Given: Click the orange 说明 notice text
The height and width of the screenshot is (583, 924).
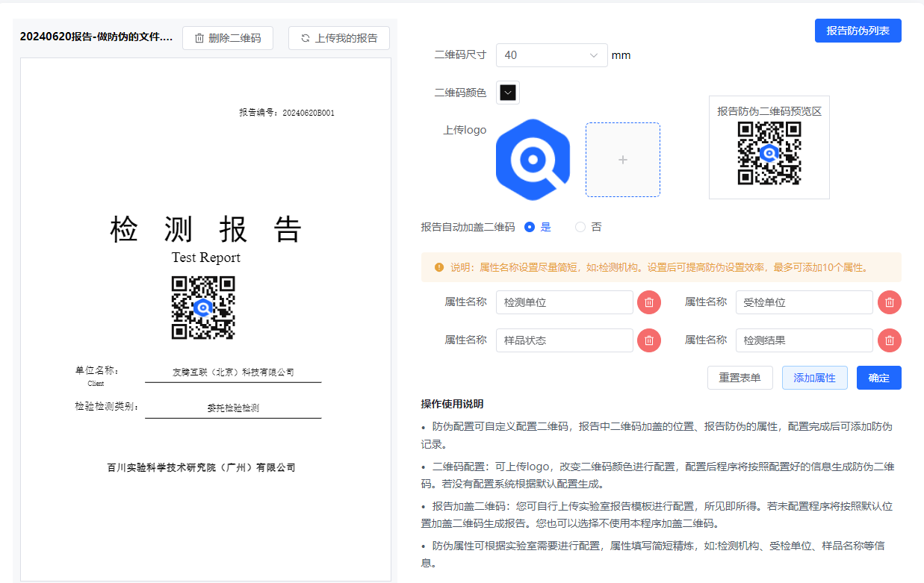Looking at the screenshot, I should (x=659, y=267).
